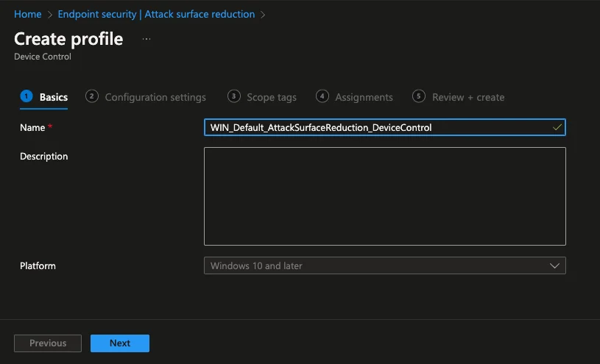Click the Create profile heading
600x364 pixels.
[x=68, y=39]
